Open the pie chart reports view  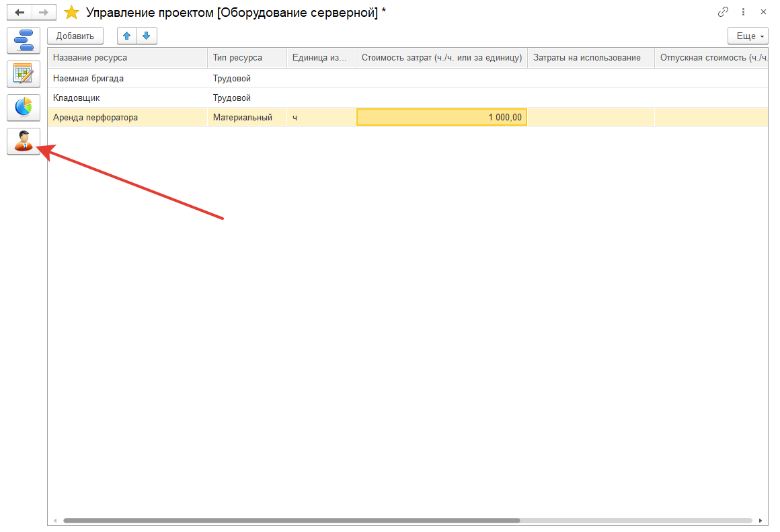[23, 108]
